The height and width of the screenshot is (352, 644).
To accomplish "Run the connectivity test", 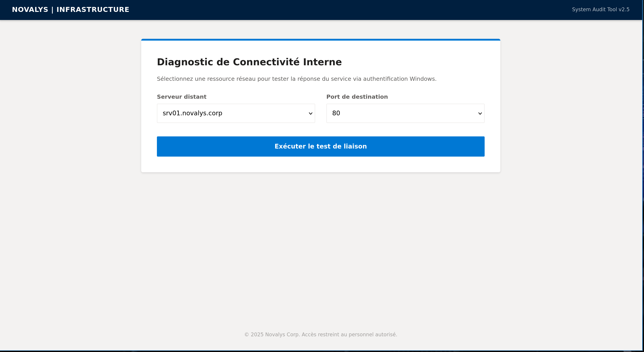I will 321,146.
